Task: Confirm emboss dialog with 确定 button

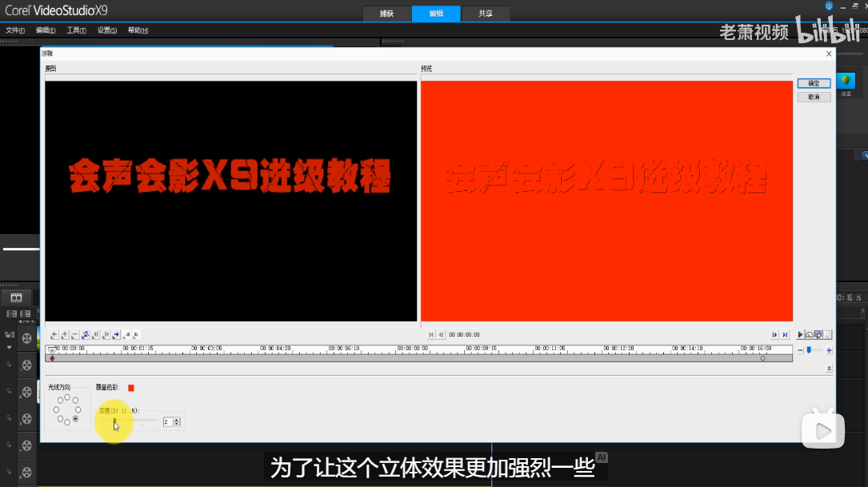Action: (814, 83)
